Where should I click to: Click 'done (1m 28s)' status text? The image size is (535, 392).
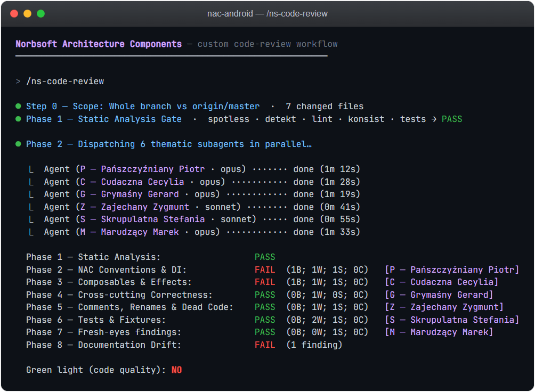327,182
